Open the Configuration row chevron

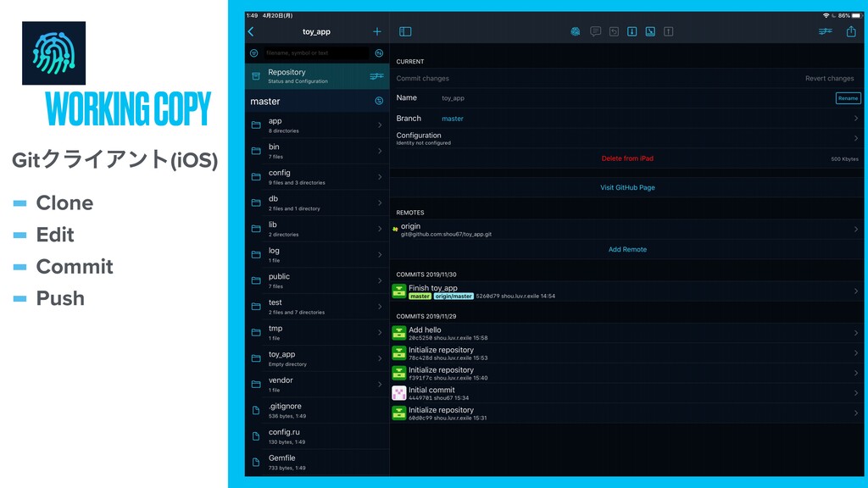coord(856,138)
